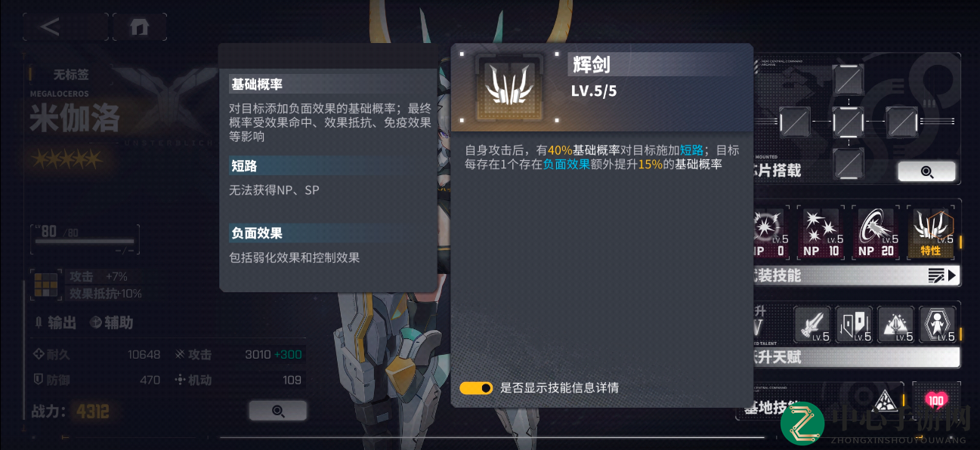Click the stats detail magnifier button

click(278, 411)
